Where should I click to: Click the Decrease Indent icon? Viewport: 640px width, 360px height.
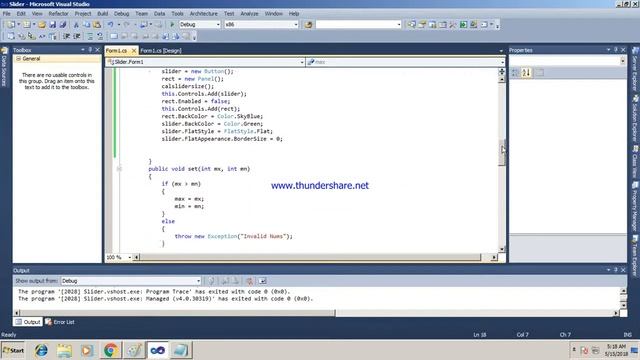point(66,36)
